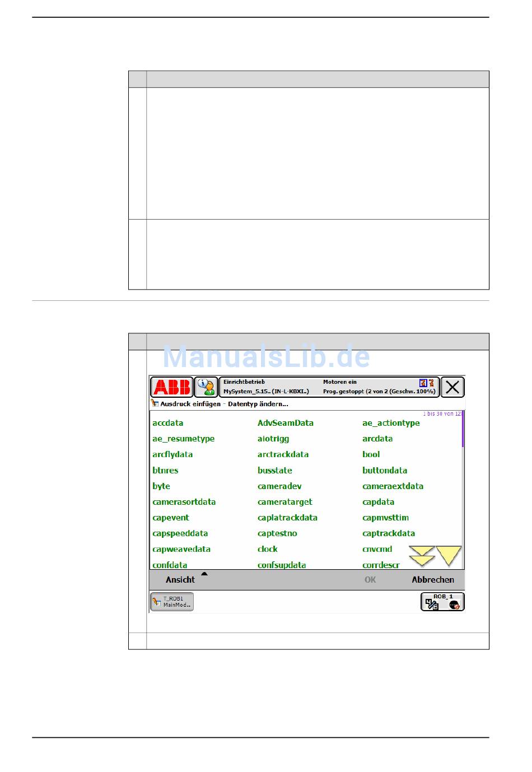Viewport: 532px width, 772px height.
Task: Click the status bar system info
Action: (x=328, y=387)
